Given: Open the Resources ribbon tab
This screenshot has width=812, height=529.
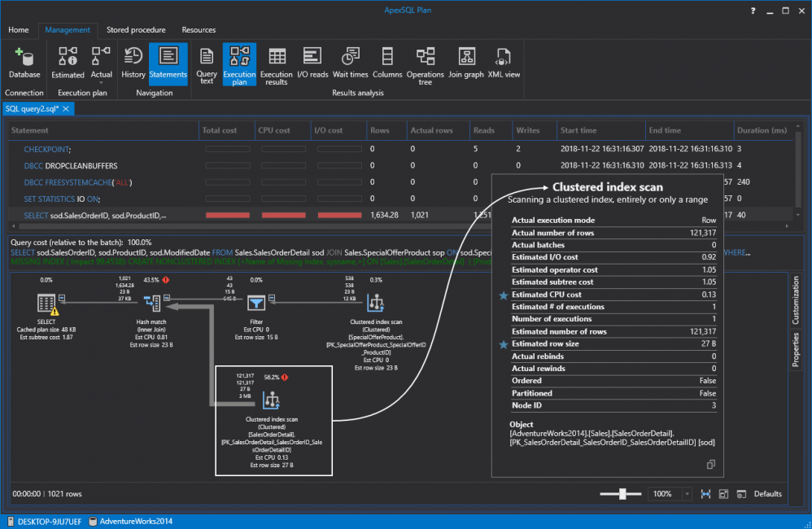Looking at the screenshot, I should pyautogui.click(x=199, y=30).
